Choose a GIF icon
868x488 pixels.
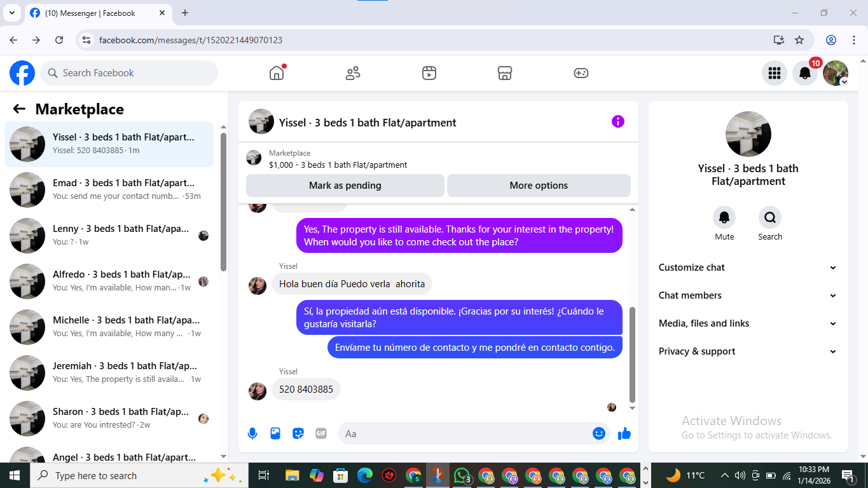pyautogui.click(x=321, y=433)
